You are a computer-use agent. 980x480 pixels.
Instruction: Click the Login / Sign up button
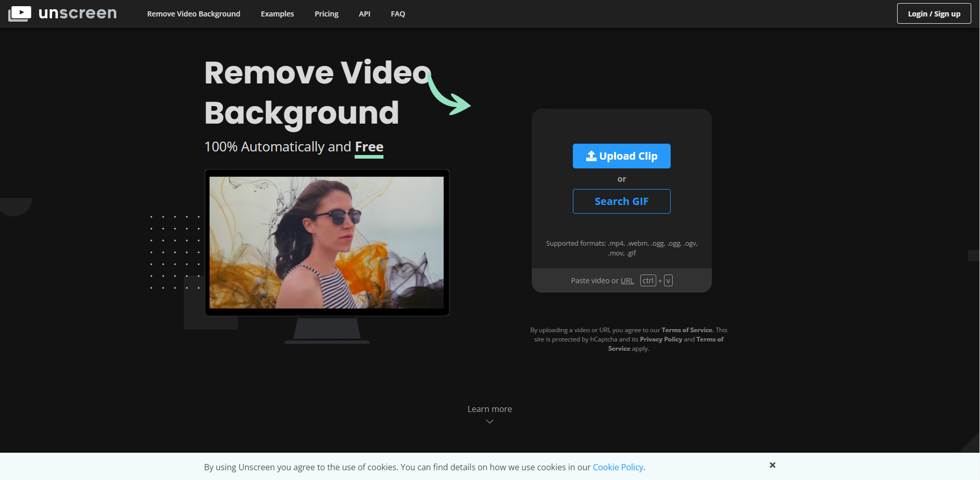(933, 13)
